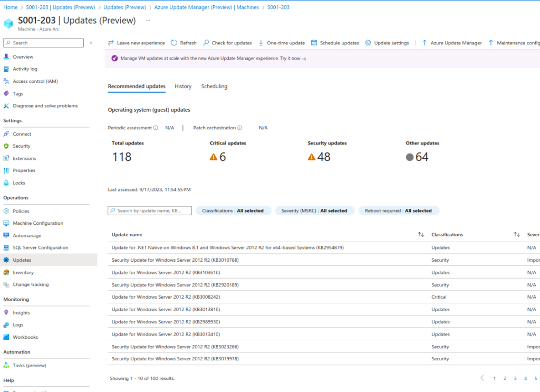Open Inventory in sidebar
540x392 pixels.
click(23, 272)
